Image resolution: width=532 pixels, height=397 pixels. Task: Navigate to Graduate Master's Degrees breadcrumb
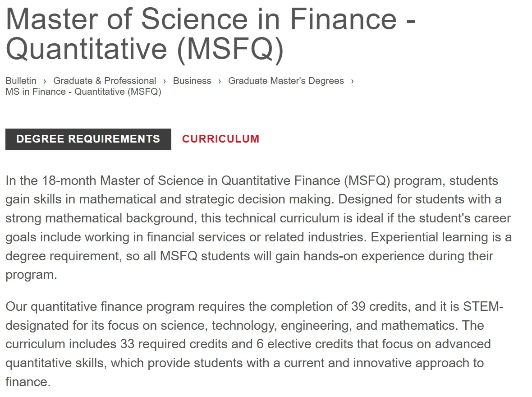[286, 81]
